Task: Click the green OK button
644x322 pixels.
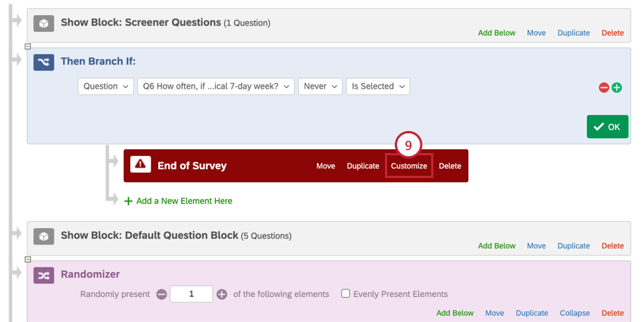Action: (607, 127)
